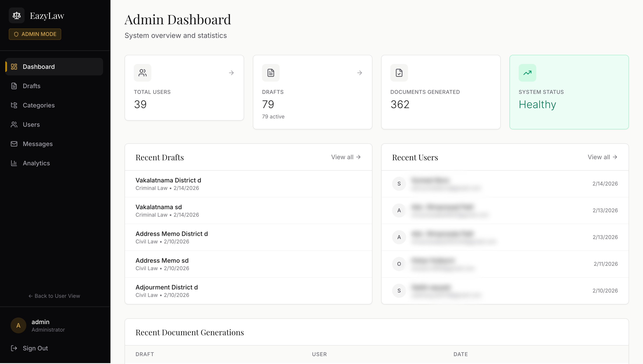Click the Documents Generated file-check icon

point(399,73)
